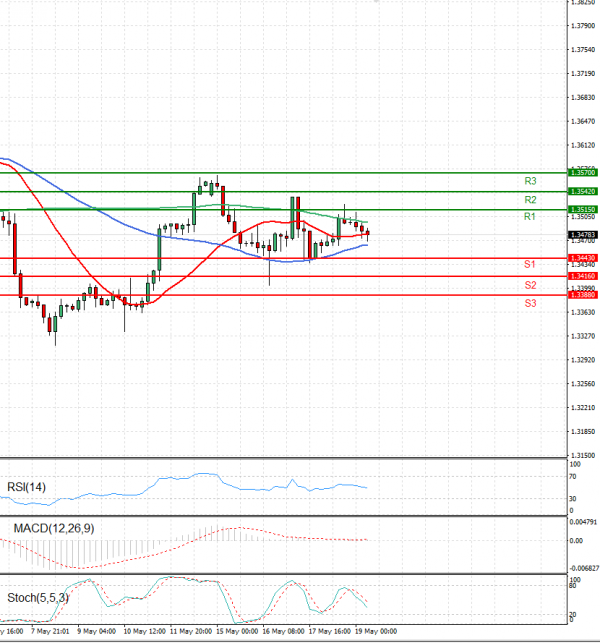Select the green 1.35150 price tag
600x643 pixels.
[x=583, y=210]
